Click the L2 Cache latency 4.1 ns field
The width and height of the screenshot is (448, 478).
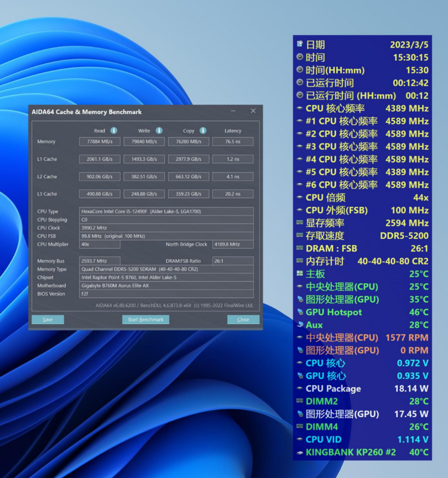tap(233, 177)
